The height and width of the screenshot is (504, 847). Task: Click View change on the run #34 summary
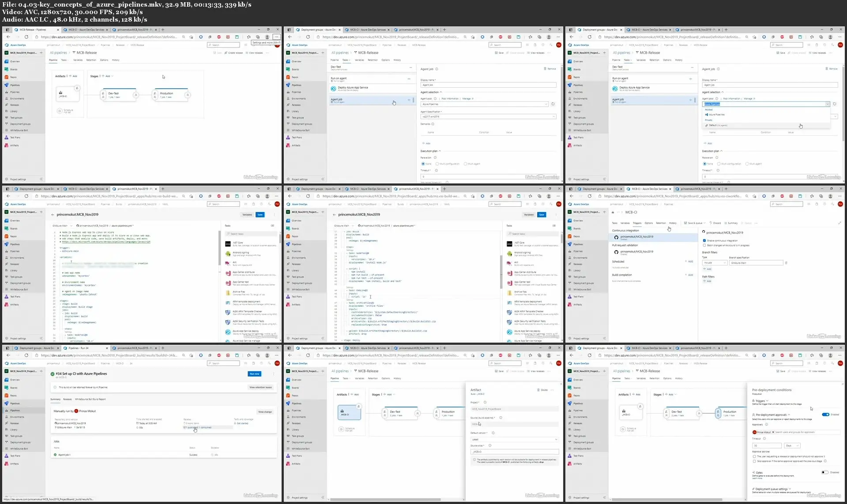pyautogui.click(x=265, y=412)
